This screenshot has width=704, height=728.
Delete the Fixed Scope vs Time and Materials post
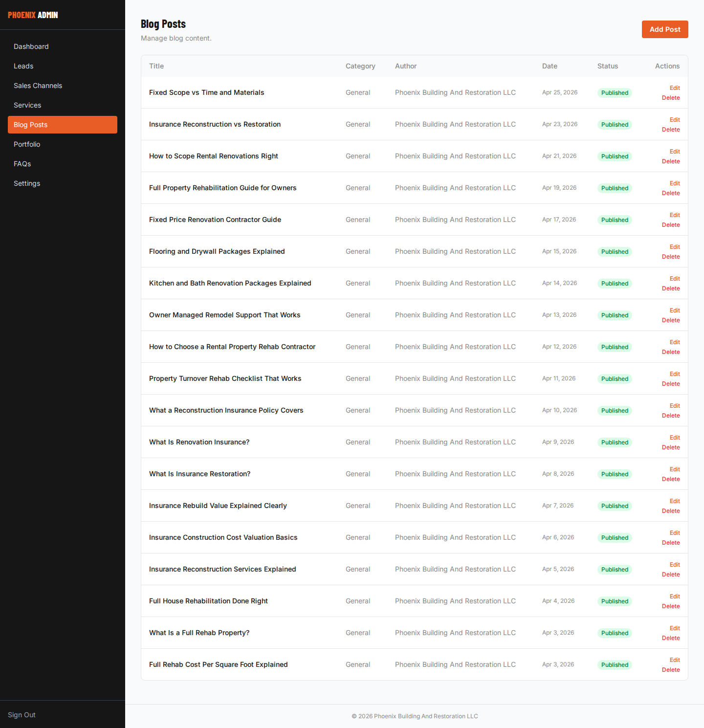[x=671, y=98]
